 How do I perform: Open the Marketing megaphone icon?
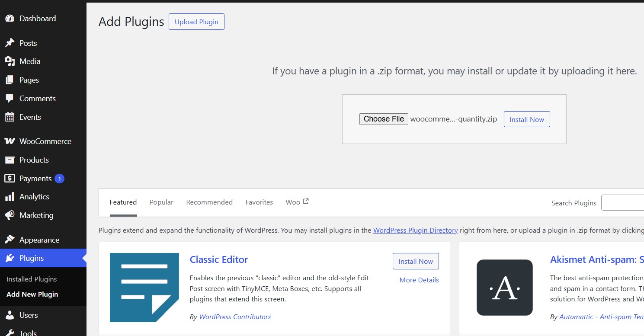coord(10,215)
